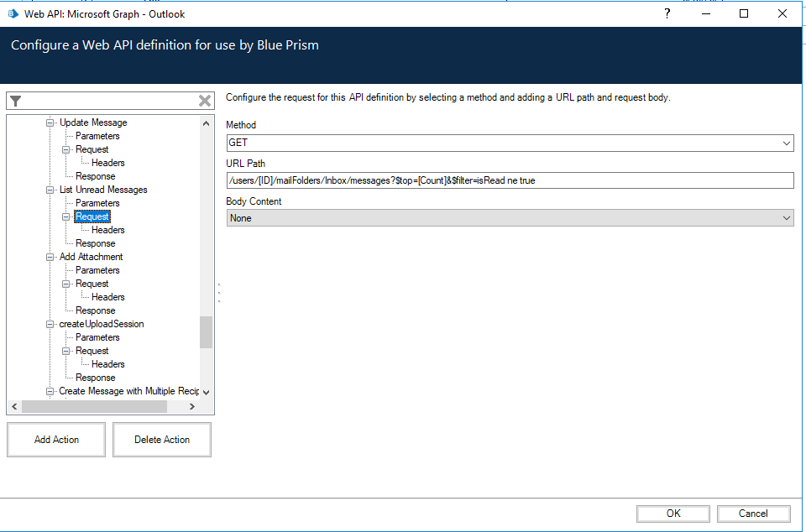Click the panel splitter grip dots
Screen dimensions: 806x532
pyautogui.click(x=219, y=293)
